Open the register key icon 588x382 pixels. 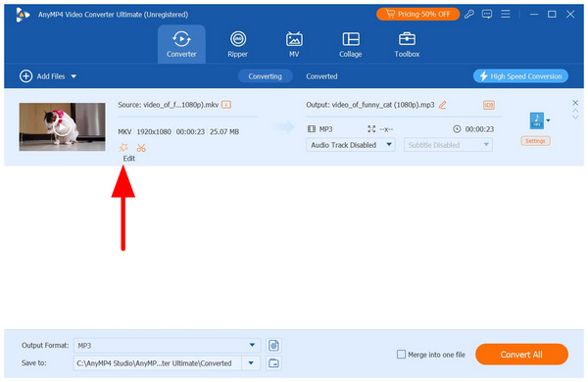click(469, 15)
